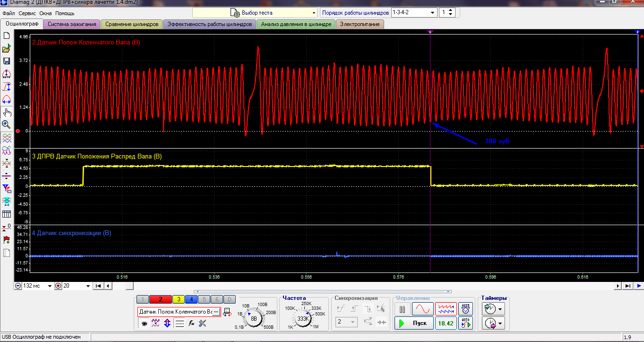Toggle channel visibility eye icon
Viewport: 644px width, 342px height.
pyautogui.click(x=144, y=324)
